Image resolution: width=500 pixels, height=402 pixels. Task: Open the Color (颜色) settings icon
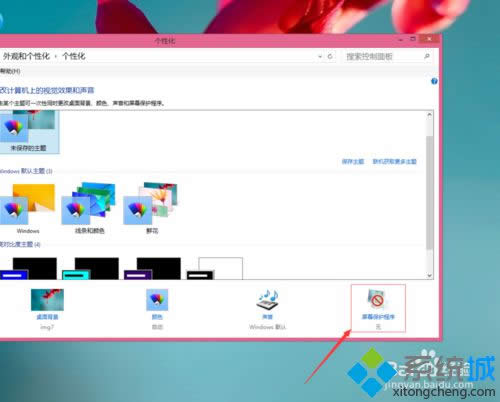157,299
